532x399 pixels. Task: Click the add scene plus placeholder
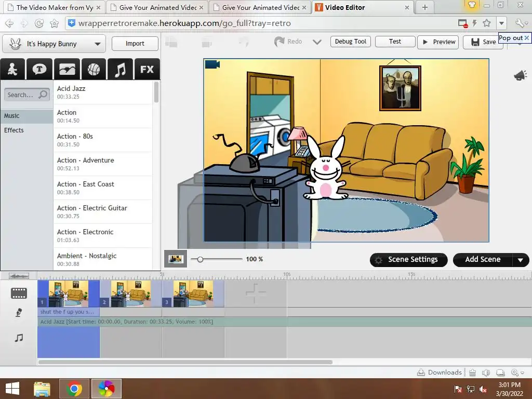[x=256, y=293]
